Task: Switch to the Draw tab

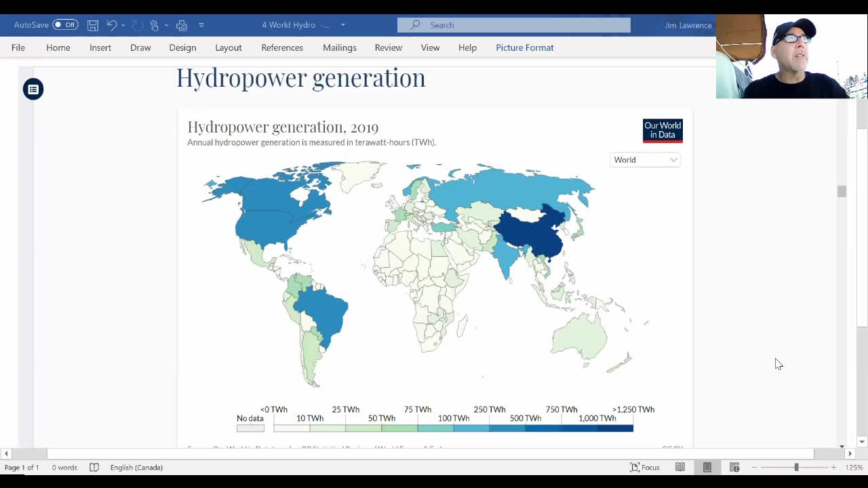Action: pyautogui.click(x=140, y=47)
